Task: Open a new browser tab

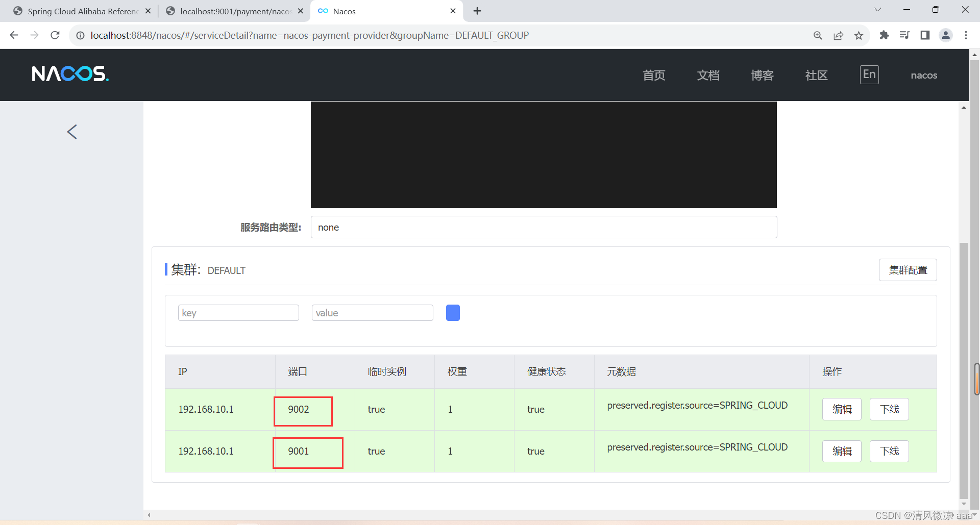Action: pyautogui.click(x=477, y=11)
